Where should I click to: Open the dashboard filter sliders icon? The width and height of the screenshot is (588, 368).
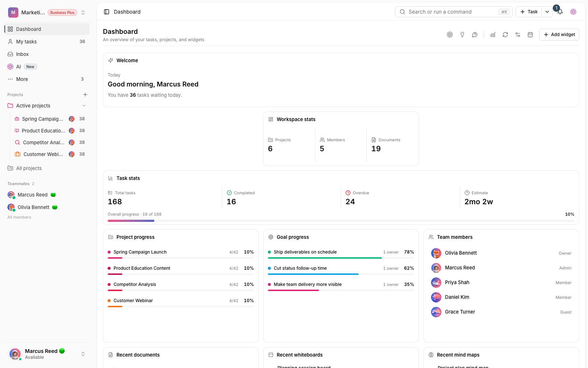518,35
